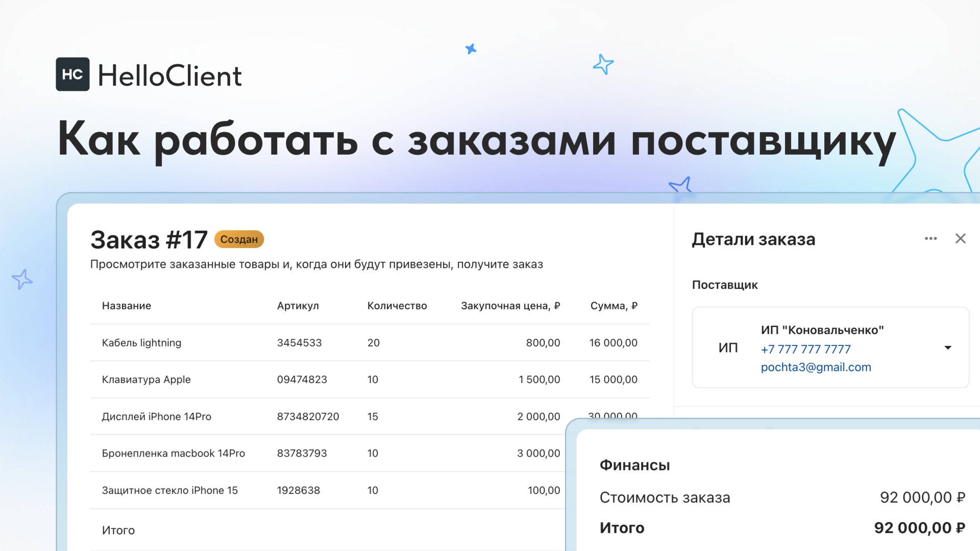The width and height of the screenshot is (980, 551).
Task: Open the email link pochta3@gmail.com
Action: (816, 367)
